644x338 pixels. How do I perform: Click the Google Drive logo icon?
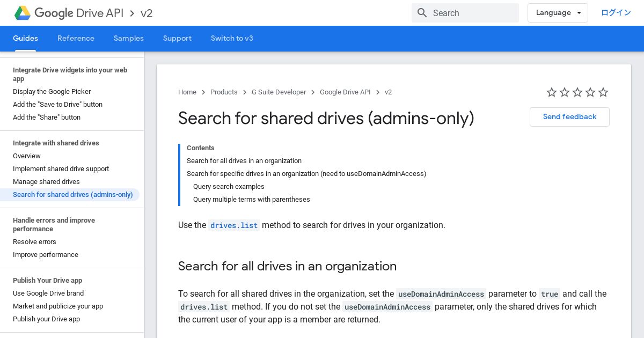coord(22,13)
